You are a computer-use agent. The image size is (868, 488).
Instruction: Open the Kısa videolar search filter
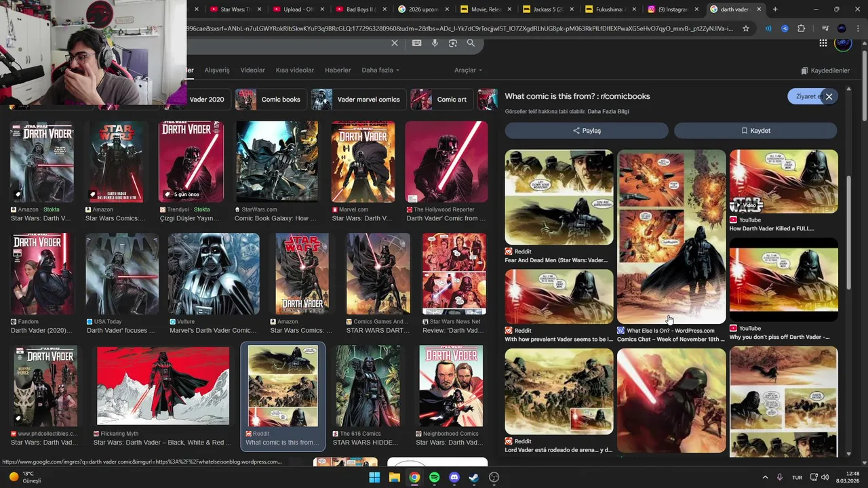295,70
